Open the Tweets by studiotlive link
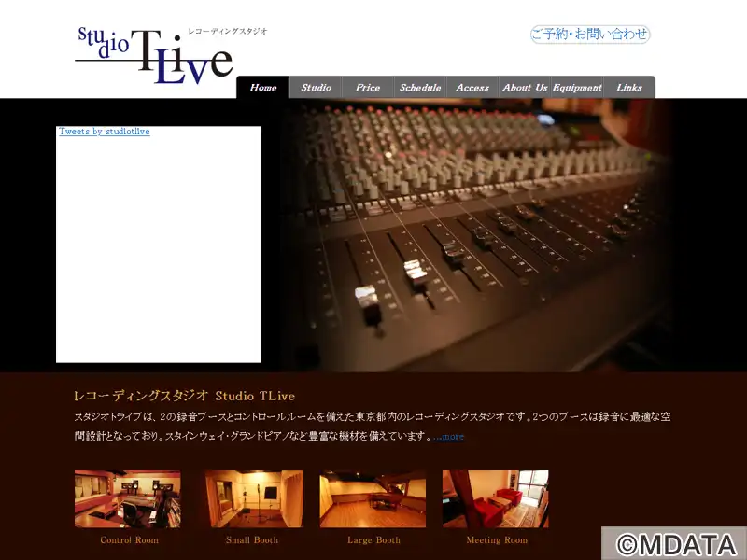This screenshot has height=560, width=747. pyautogui.click(x=105, y=132)
